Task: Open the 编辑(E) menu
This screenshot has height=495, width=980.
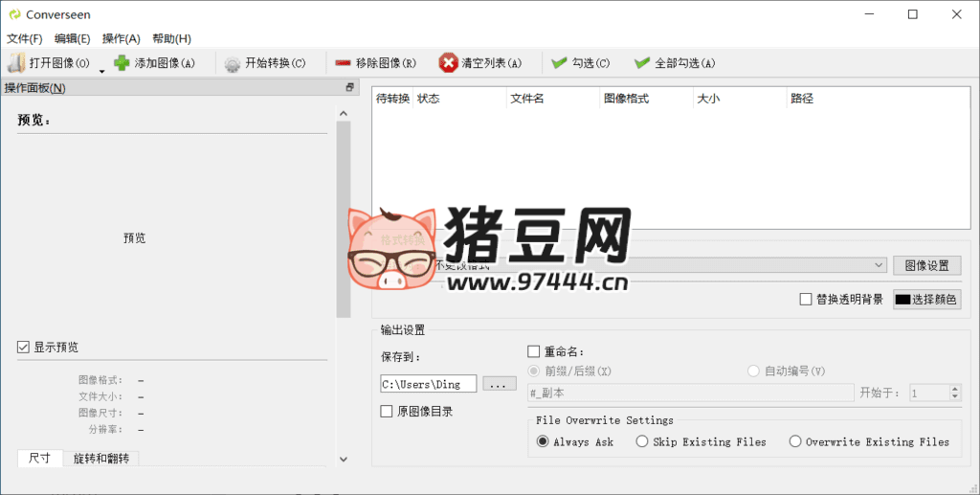Action: (x=73, y=38)
